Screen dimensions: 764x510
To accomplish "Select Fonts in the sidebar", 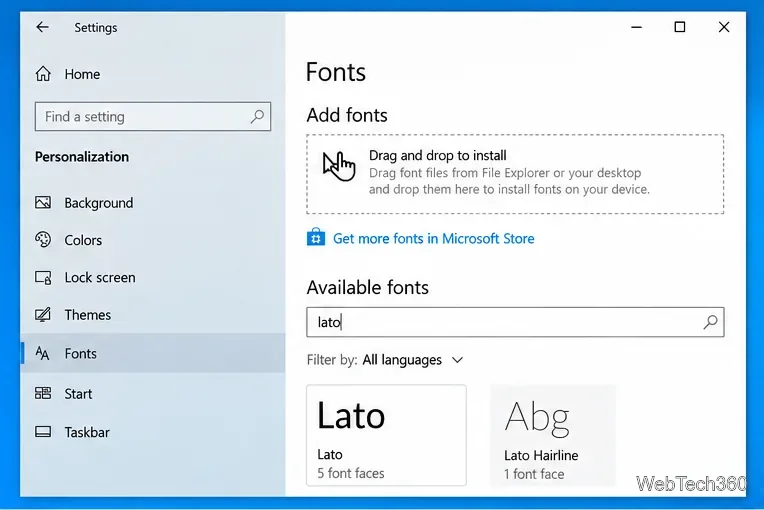I will click(153, 353).
